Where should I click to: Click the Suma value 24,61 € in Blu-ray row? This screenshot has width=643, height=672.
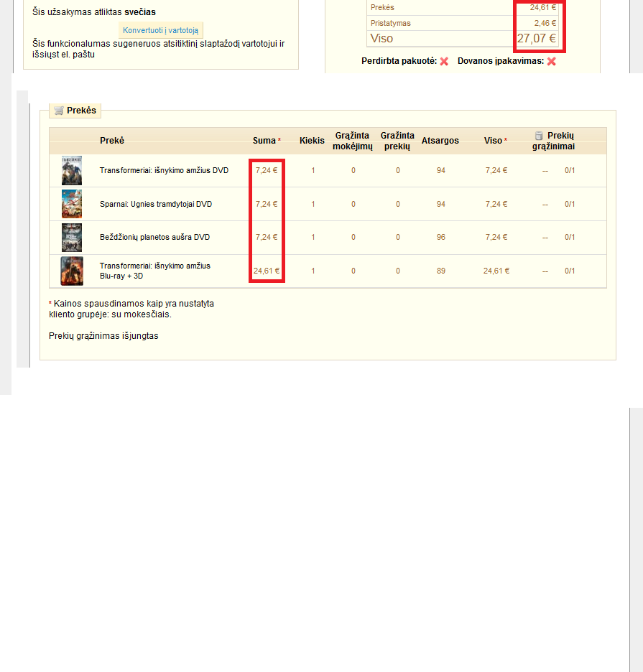[x=267, y=271]
